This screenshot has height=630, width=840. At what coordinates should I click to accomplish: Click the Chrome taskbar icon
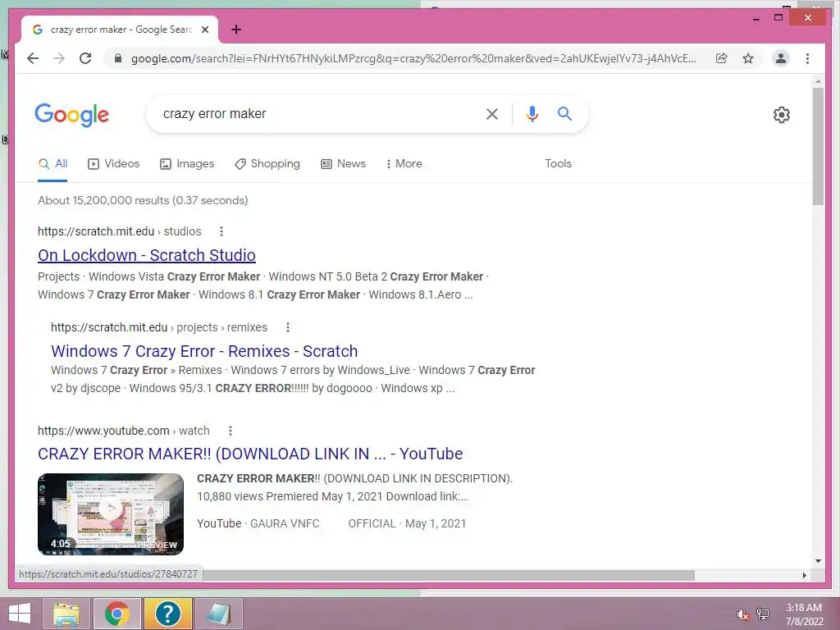pos(117,614)
